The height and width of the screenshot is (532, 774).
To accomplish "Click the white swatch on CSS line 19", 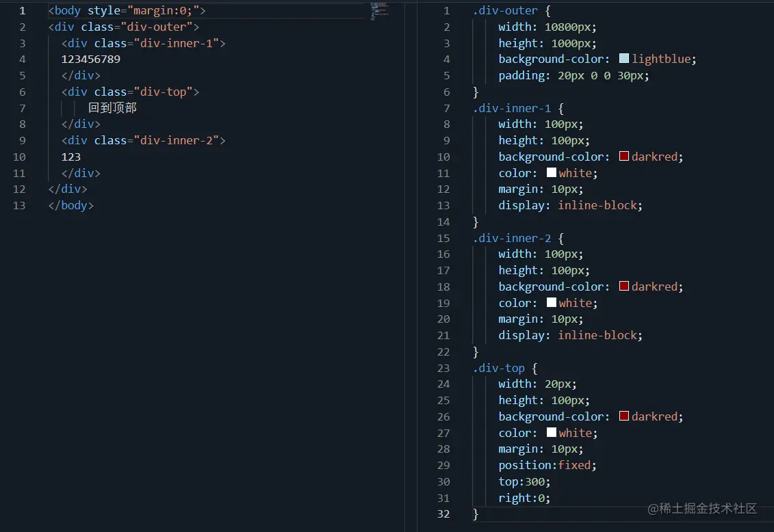I will 552,303.
